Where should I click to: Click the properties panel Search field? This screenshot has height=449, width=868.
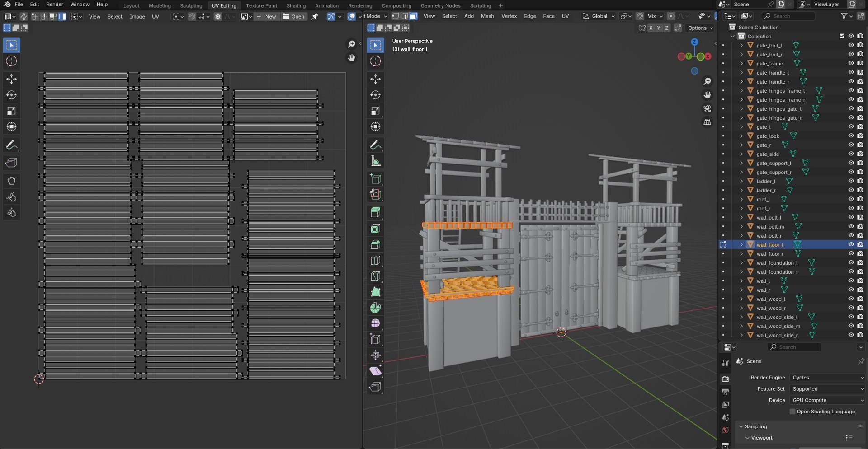coord(794,347)
